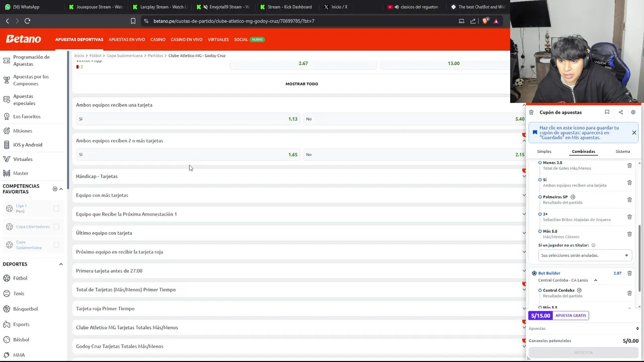Viewport: 644px width, 362px height.
Task: Tick the Copa Libertadores checkbox
Action: coord(56,227)
